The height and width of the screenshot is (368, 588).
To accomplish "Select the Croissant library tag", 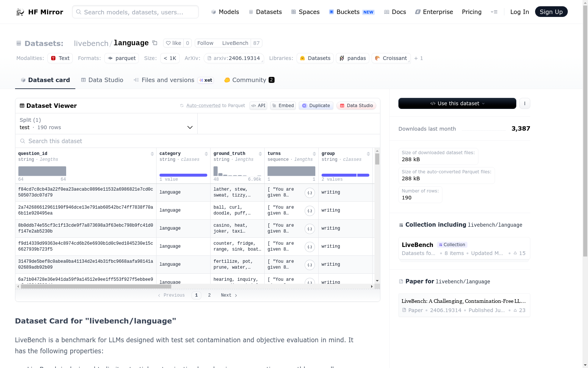I will 391,58.
